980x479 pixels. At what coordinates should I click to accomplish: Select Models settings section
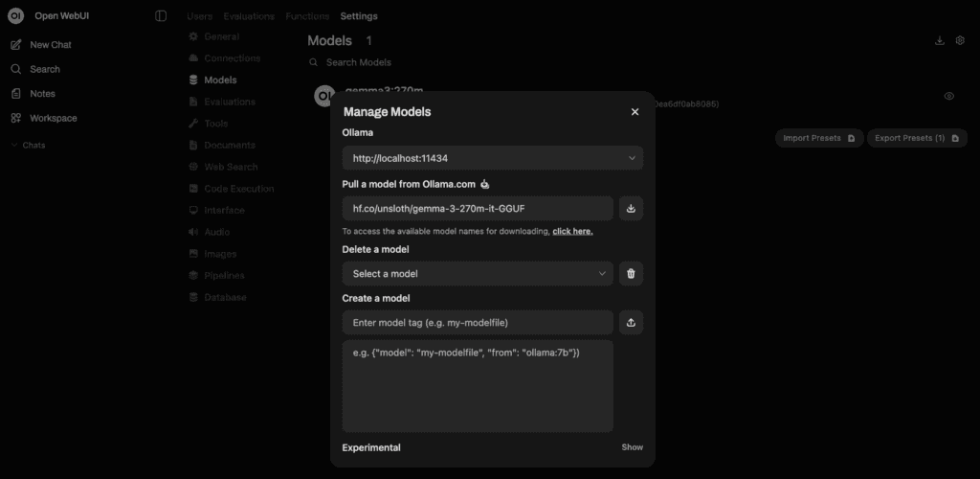tap(212, 80)
